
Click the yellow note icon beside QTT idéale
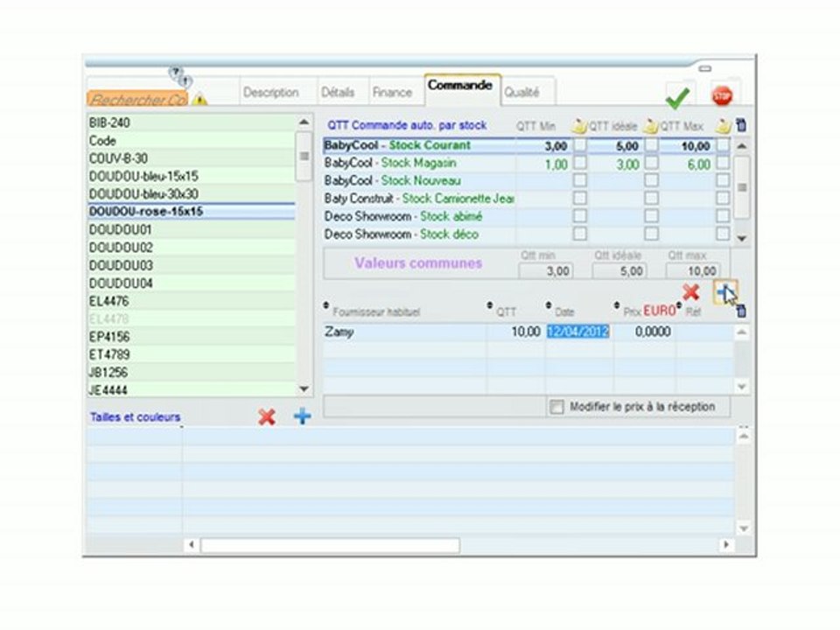650,126
